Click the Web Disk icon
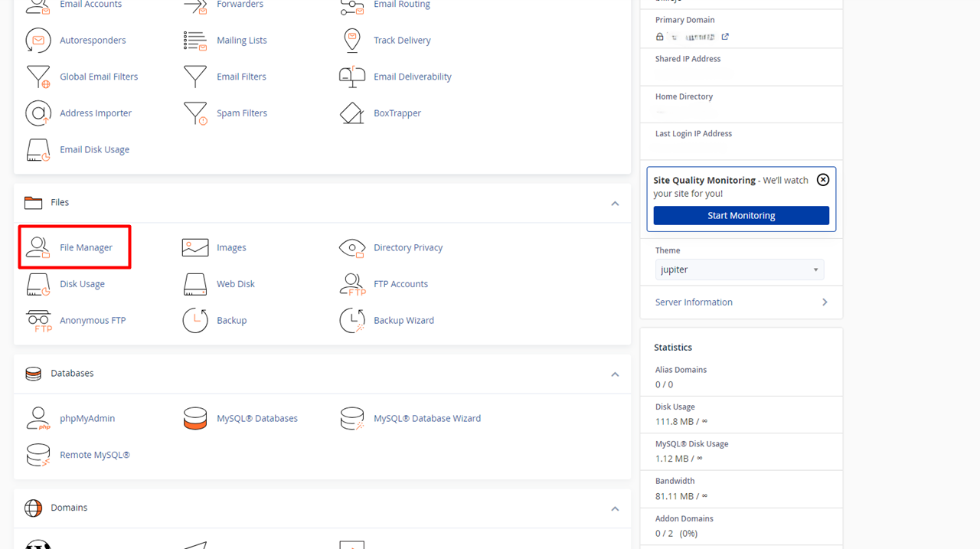The image size is (980, 549). (x=195, y=284)
